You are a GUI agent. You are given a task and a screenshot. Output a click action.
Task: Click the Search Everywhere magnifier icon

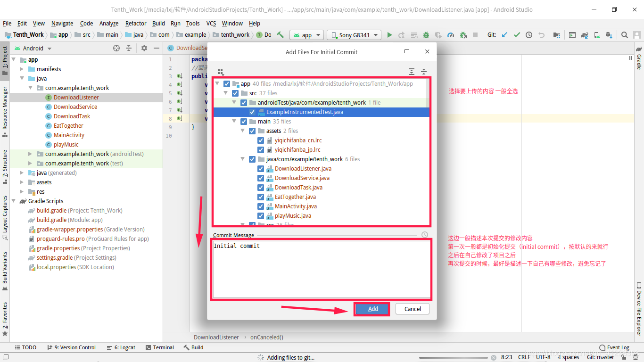click(x=625, y=35)
